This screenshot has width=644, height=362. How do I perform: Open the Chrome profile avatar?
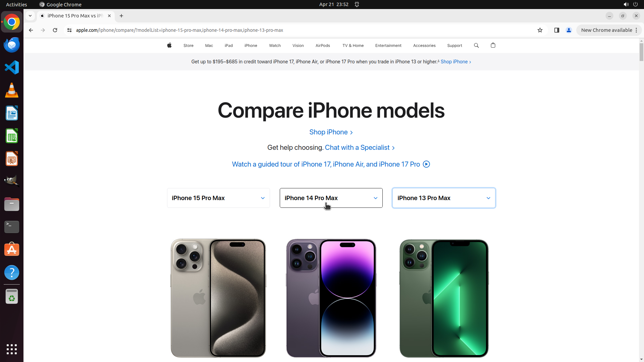(x=569, y=30)
